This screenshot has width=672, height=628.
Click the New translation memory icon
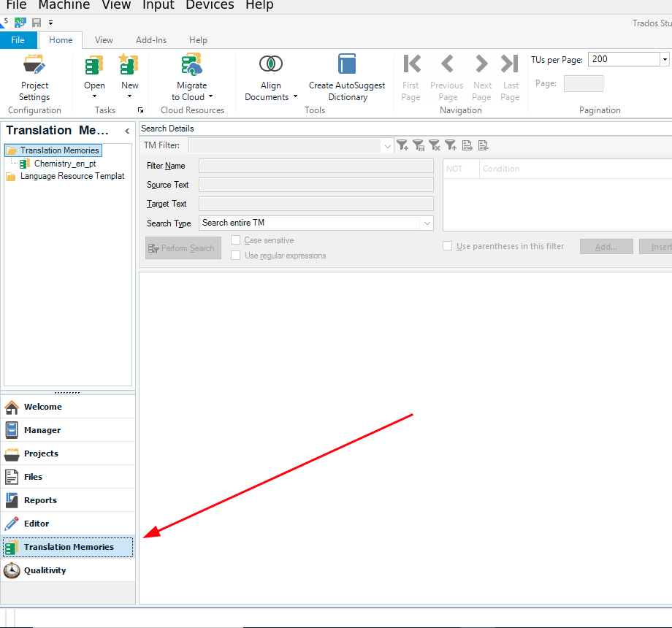click(x=129, y=64)
